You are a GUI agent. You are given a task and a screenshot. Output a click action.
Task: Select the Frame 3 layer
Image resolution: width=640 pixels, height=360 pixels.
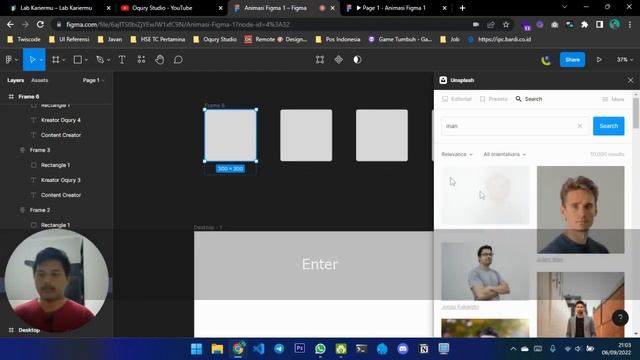point(40,150)
